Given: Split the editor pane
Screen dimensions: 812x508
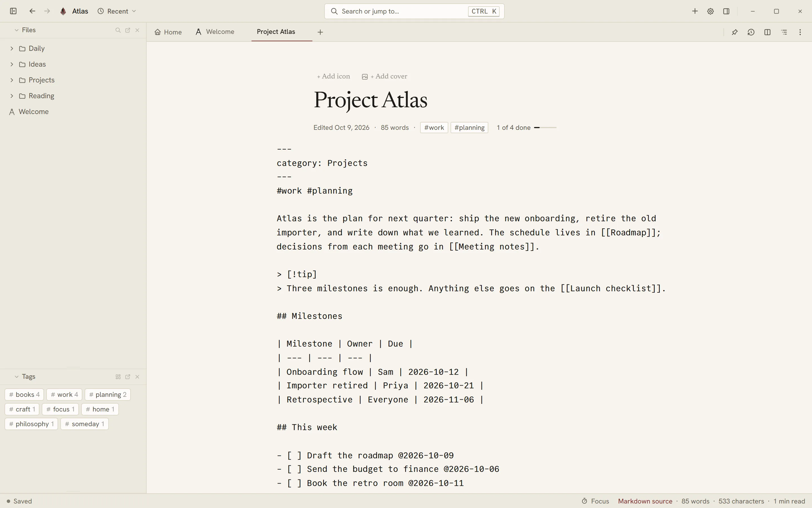Looking at the screenshot, I should pos(767,32).
